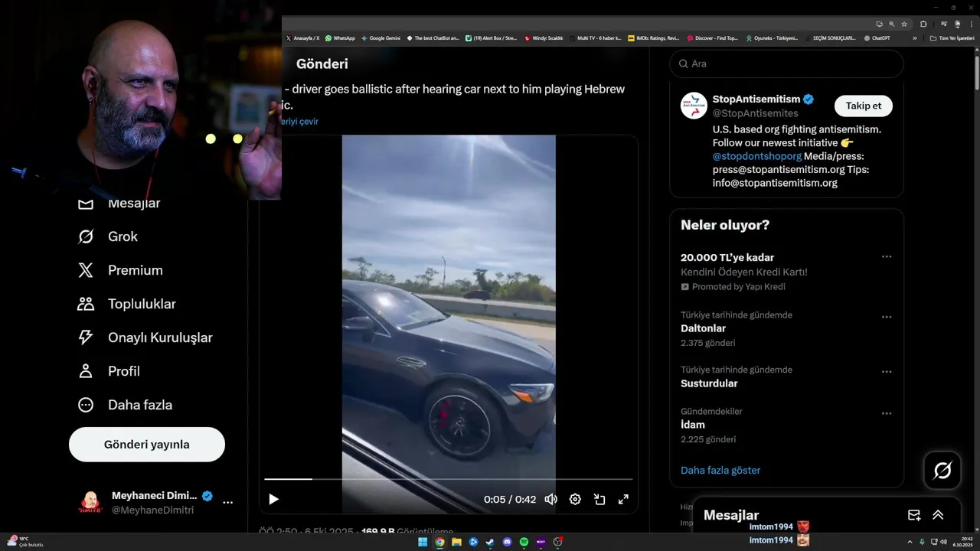Follow StopAntisemitism with Takip et
This screenshot has width=980, height=551.
coord(864,106)
